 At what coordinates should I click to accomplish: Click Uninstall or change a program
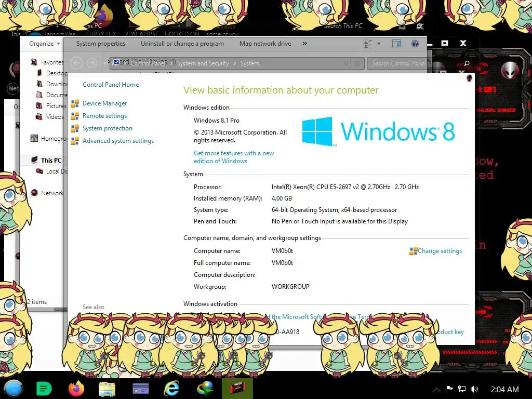[182, 44]
